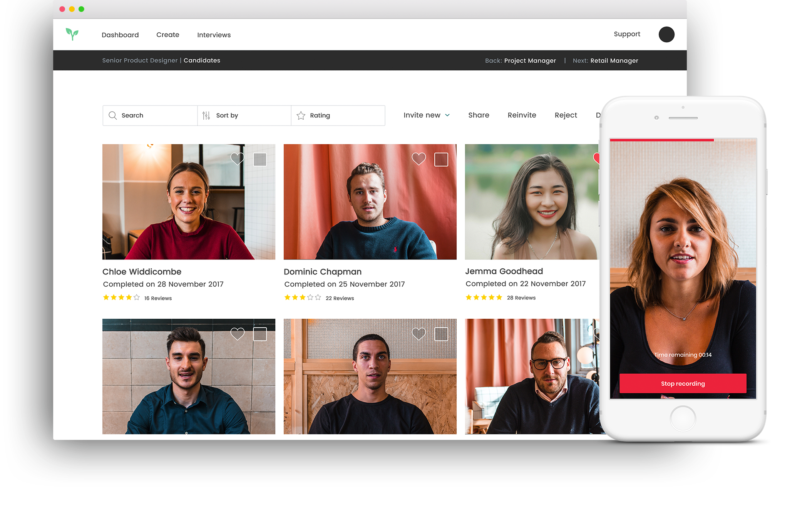Viewport: 812px width, 520px height.
Task: Click the Sort by sliders icon
Action: (206, 115)
